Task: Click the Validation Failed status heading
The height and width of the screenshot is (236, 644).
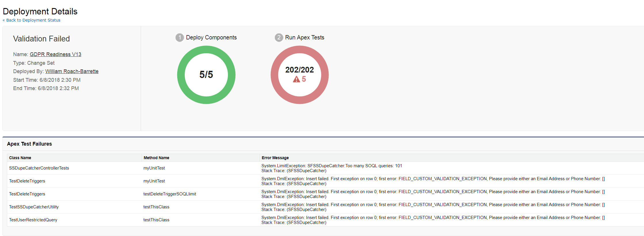Action: pyautogui.click(x=41, y=39)
